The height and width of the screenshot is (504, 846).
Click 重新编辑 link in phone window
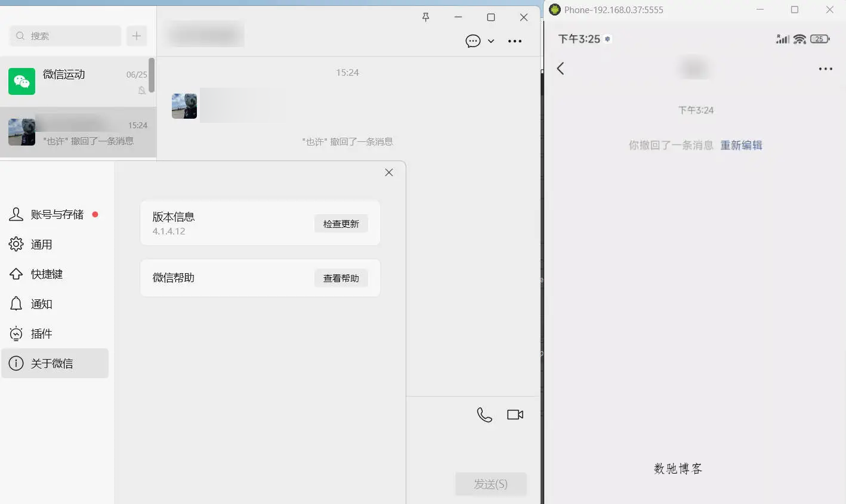click(741, 146)
